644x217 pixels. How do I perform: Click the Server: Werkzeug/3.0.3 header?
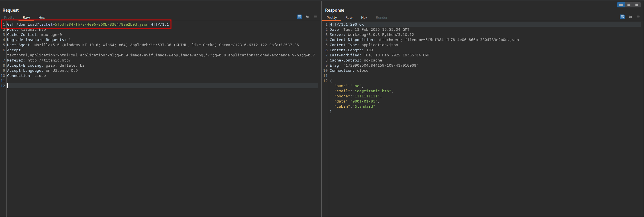(372, 35)
